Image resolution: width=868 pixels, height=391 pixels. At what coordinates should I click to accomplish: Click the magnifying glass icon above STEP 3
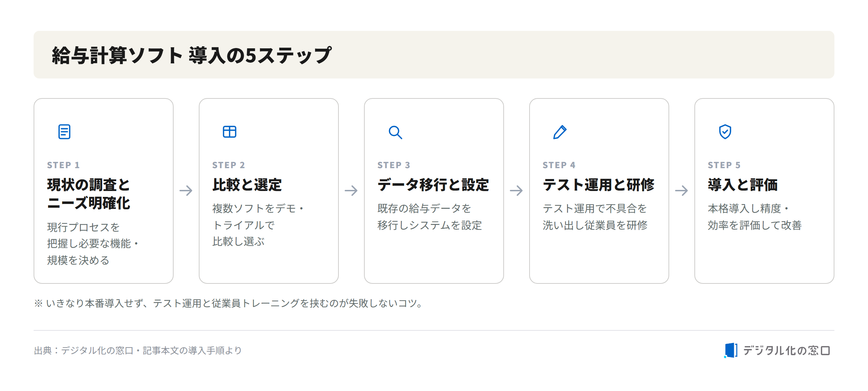pyautogui.click(x=395, y=132)
